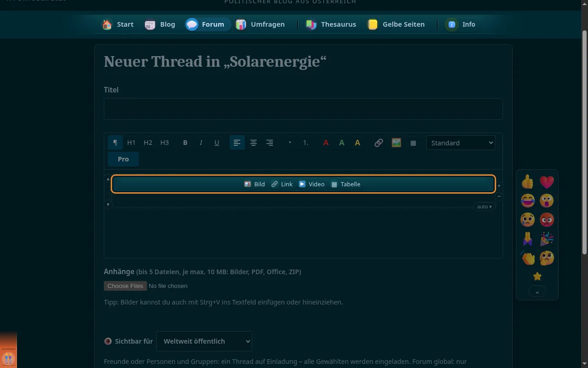
Task: Click Video in the insert bar
Action: click(312, 184)
